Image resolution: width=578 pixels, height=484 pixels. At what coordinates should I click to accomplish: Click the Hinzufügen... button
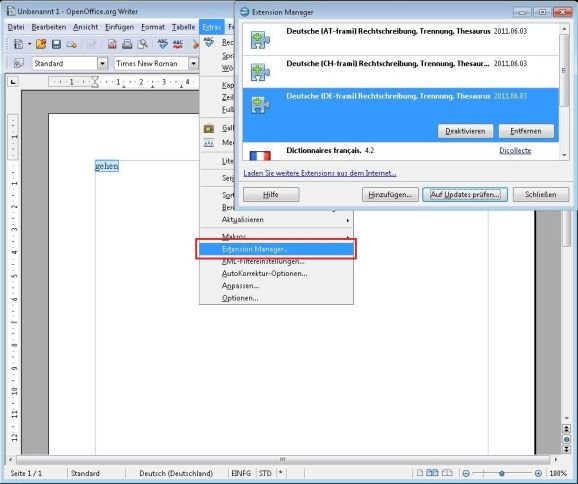coord(390,195)
